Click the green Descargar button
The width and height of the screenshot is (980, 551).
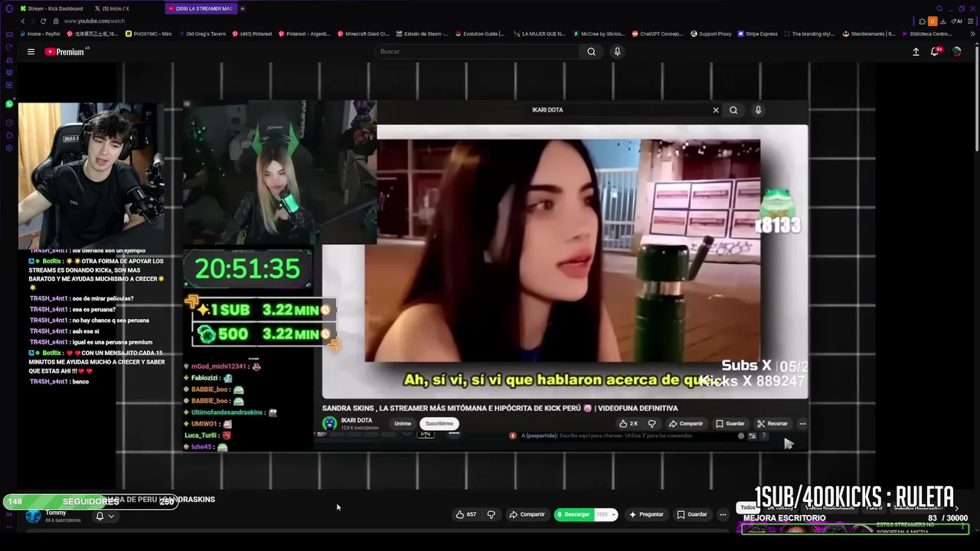click(573, 514)
